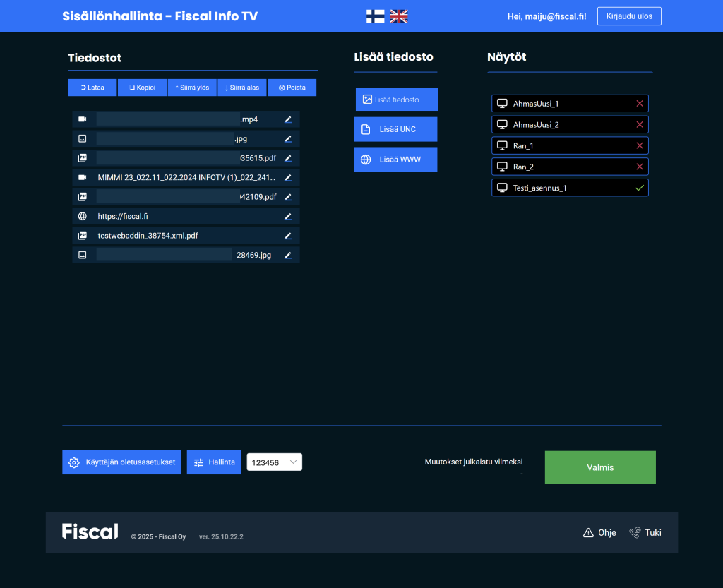Click Kirjaudu ulos logout button
Image resolution: width=723 pixels, height=588 pixels.
tap(628, 16)
